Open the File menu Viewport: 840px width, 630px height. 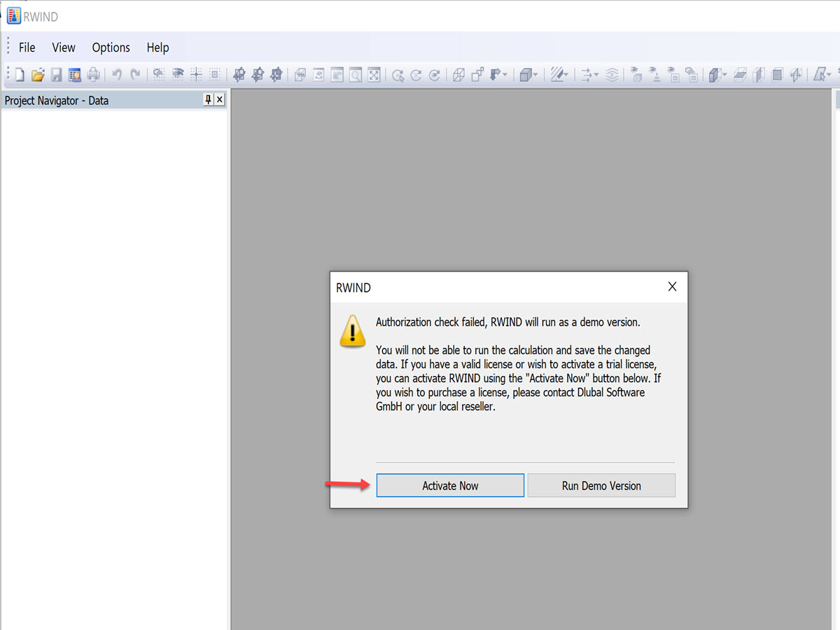(x=27, y=48)
